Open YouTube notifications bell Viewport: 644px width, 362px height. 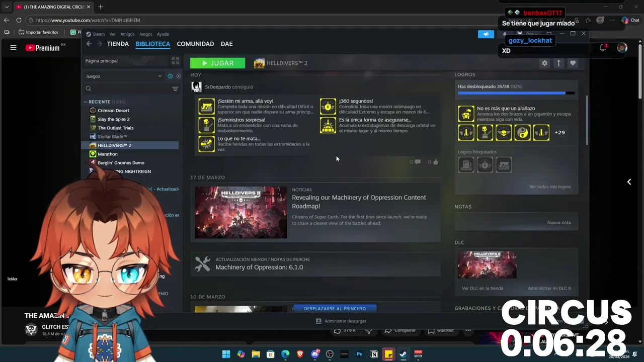click(x=603, y=48)
